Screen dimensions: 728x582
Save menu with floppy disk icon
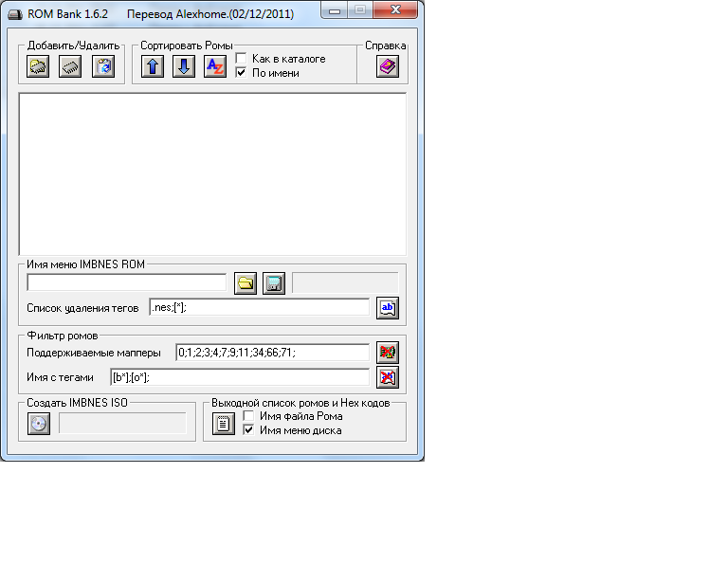tap(274, 283)
